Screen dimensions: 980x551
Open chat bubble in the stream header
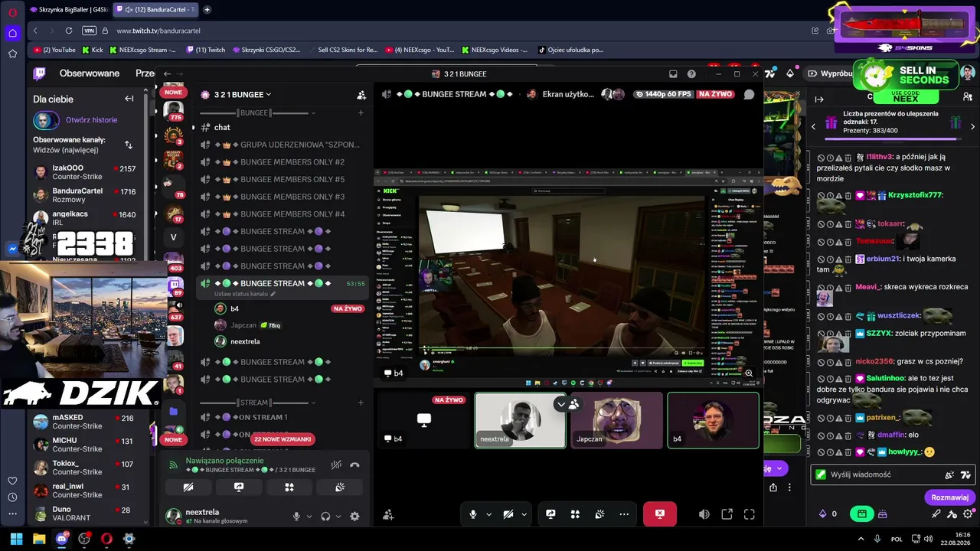pyautogui.click(x=749, y=94)
